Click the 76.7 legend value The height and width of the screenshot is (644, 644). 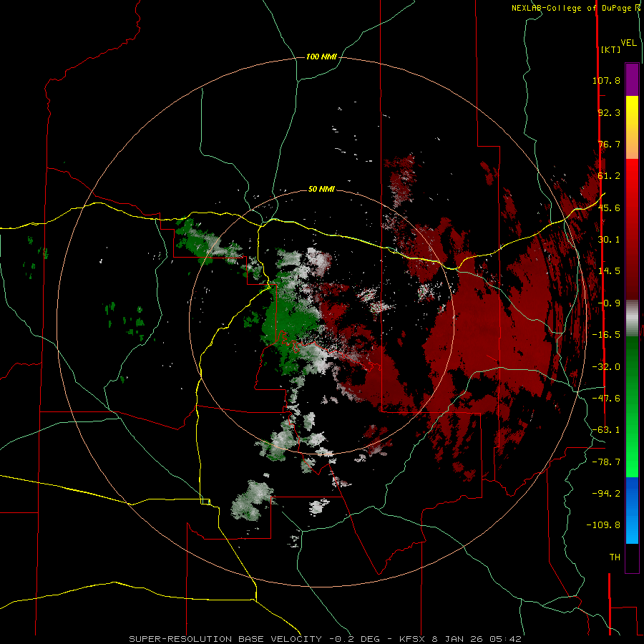pyautogui.click(x=609, y=144)
